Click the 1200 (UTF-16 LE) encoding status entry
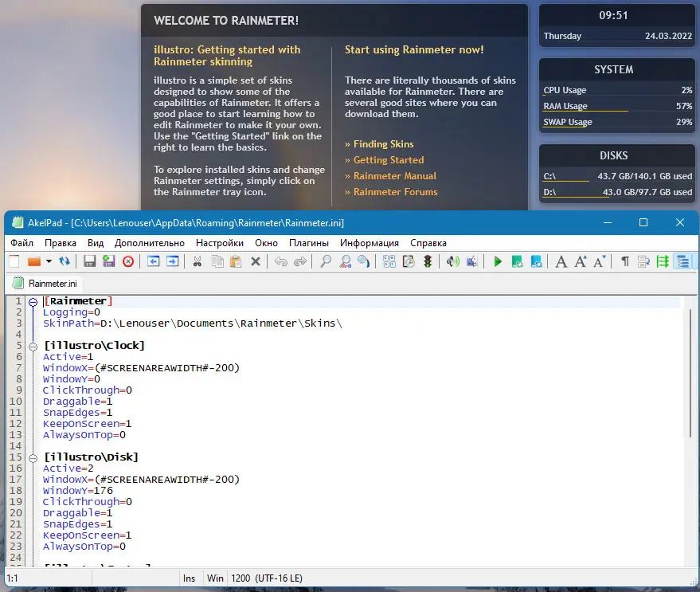This screenshot has width=700, height=592. click(x=267, y=578)
